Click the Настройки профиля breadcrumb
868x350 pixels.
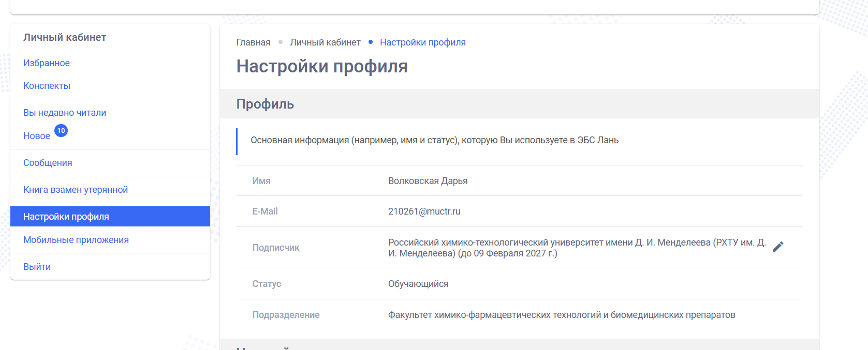pos(423,42)
